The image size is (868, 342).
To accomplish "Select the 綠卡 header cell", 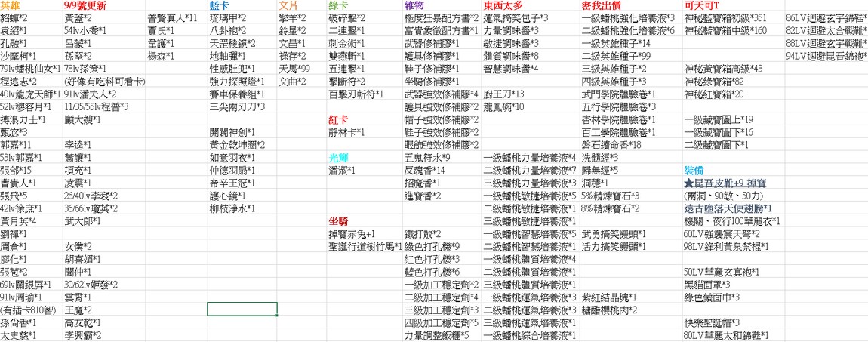I will pyautogui.click(x=338, y=5).
